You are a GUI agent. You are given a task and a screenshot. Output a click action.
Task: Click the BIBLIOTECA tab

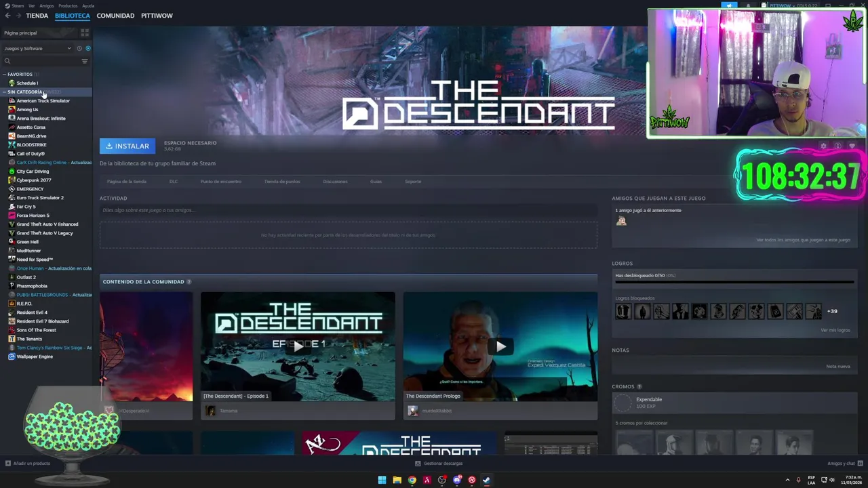[x=73, y=16]
